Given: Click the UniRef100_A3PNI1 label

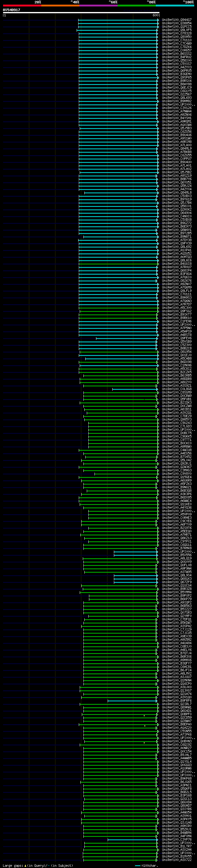Looking at the screenshot, I should [x=177, y=785].
